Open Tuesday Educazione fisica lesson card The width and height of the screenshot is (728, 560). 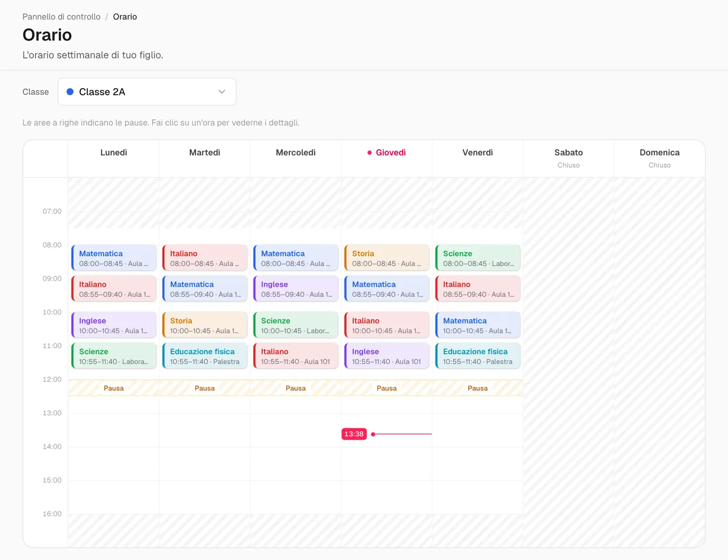point(205,356)
